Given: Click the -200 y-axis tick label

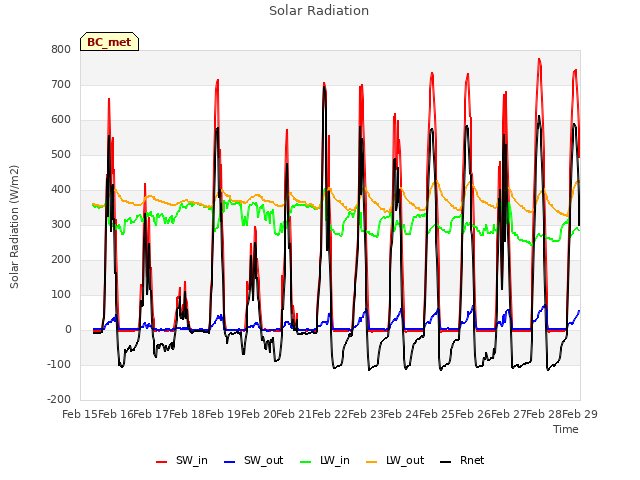Looking at the screenshot, I should (x=59, y=400).
